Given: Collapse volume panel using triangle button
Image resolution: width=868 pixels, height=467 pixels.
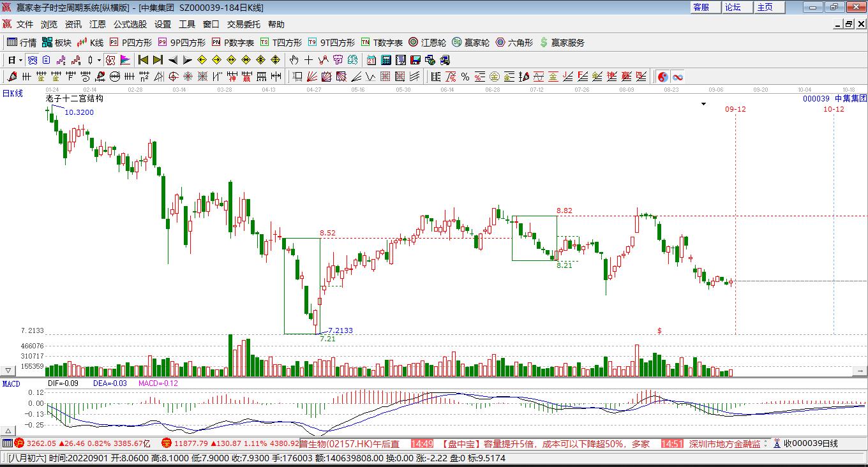Looking at the screenshot, I should coord(8,371).
